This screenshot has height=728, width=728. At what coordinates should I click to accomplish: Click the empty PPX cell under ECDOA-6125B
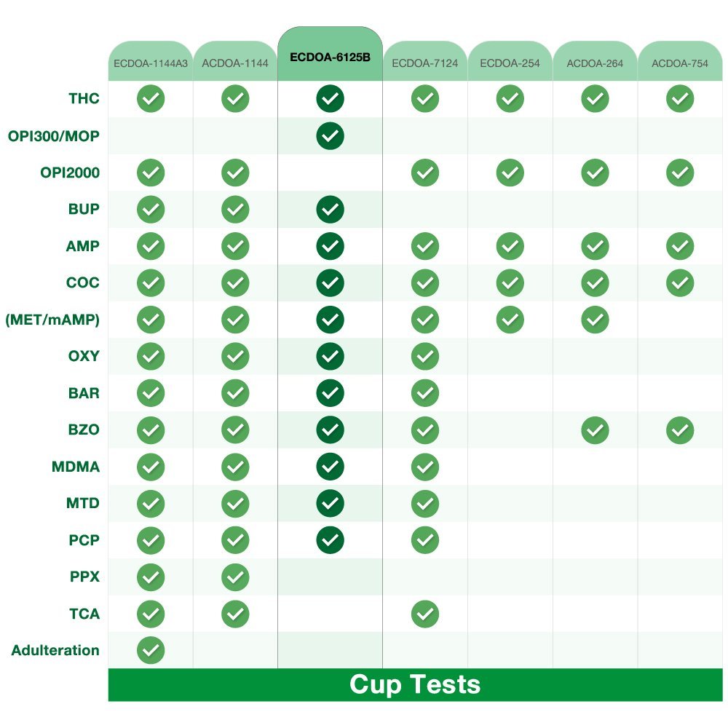point(330,577)
